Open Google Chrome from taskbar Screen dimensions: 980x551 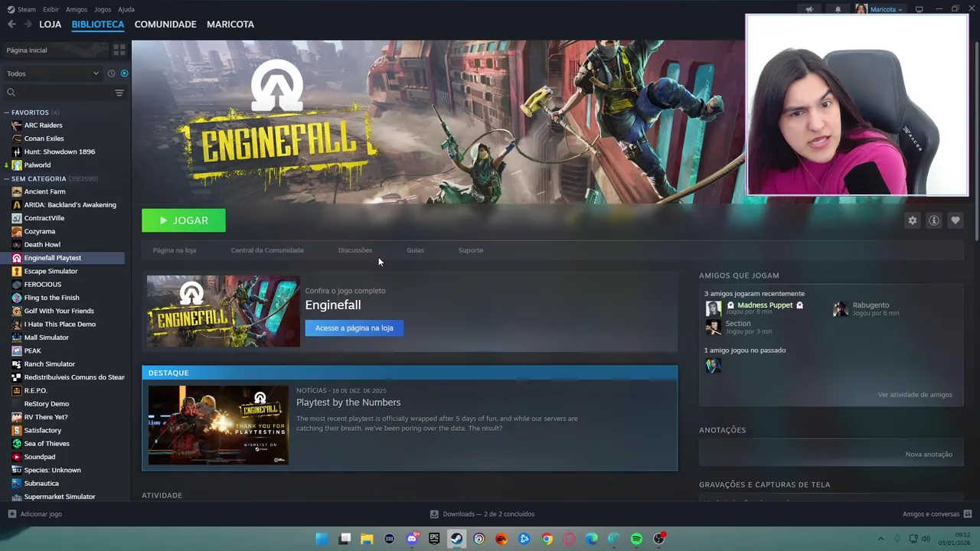[547, 539]
